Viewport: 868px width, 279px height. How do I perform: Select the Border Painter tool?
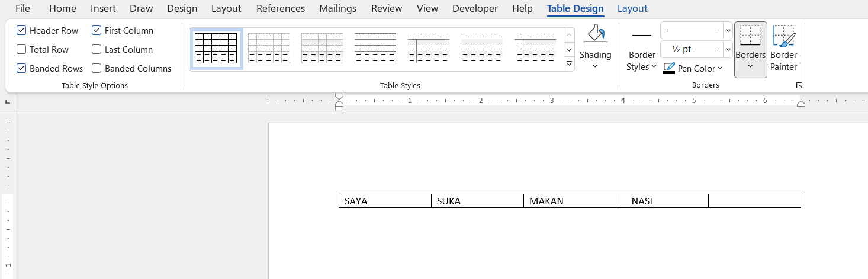784,49
